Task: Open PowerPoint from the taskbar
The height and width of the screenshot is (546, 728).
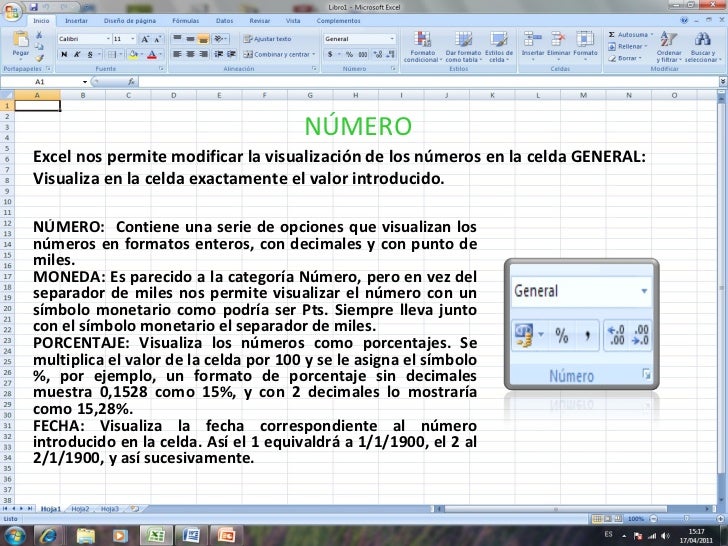Action: pyautogui.click(x=226, y=535)
